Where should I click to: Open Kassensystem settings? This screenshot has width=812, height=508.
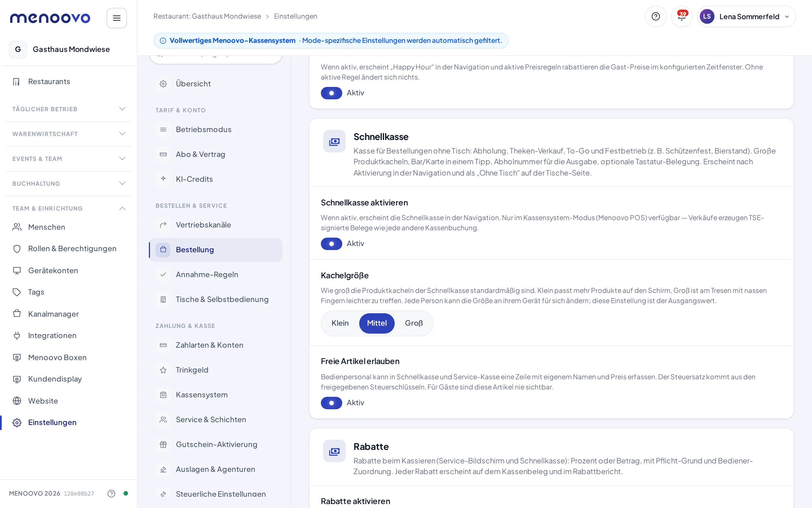(216, 395)
